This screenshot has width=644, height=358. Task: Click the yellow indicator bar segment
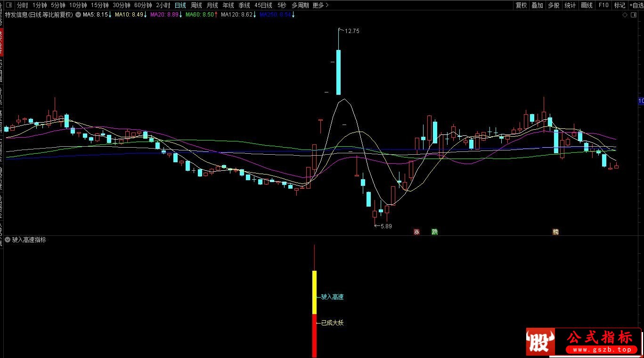click(314, 292)
